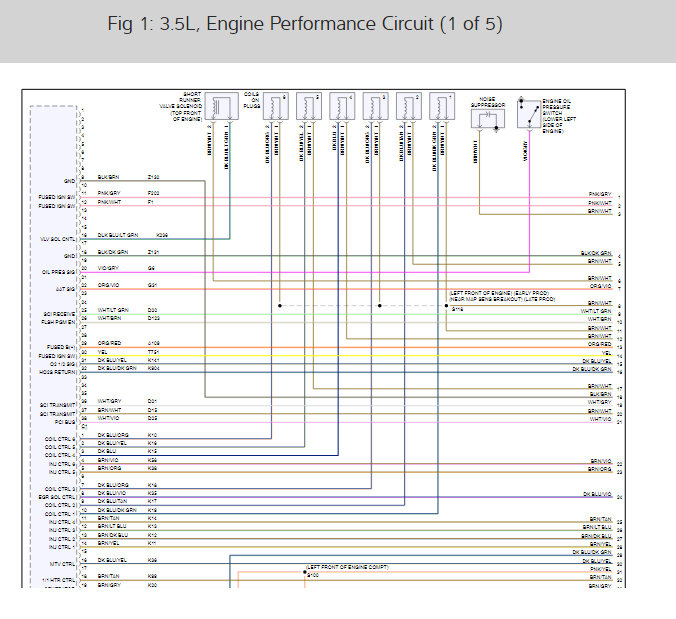Select the FUSED B(+) pin label

61,347
